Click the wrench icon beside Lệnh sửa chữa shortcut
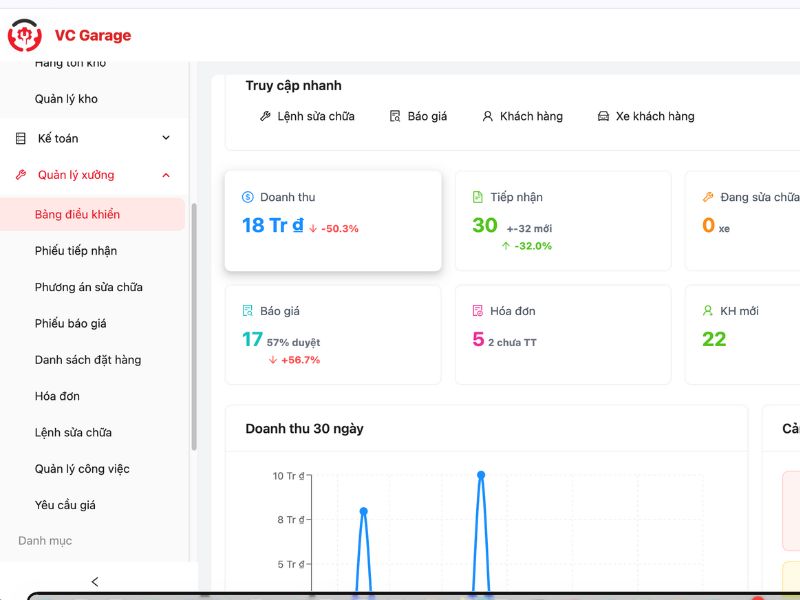 point(265,116)
